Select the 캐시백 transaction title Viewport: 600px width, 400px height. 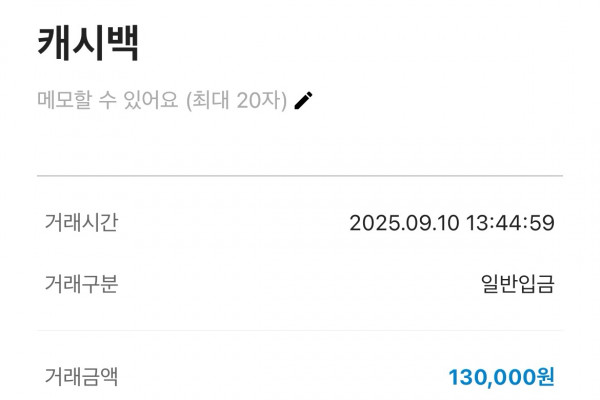coord(88,43)
